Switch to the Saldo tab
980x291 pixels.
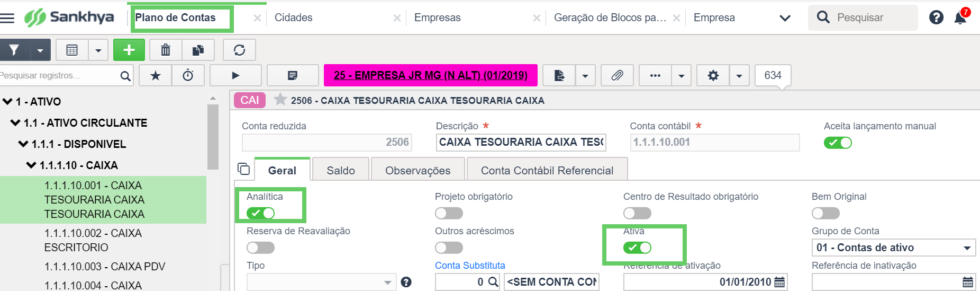point(341,170)
